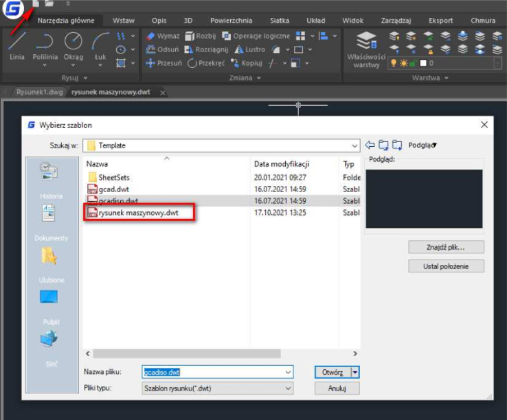Go back using the dialog's back arrow
Screen dimensions: 507x420
click(370, 145)
